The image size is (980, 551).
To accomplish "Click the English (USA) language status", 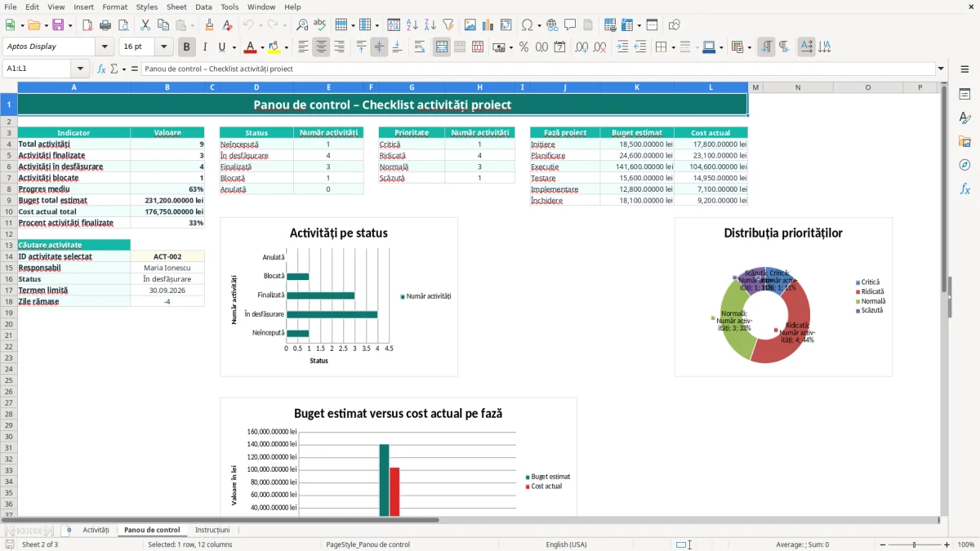I will pos(566,544).
